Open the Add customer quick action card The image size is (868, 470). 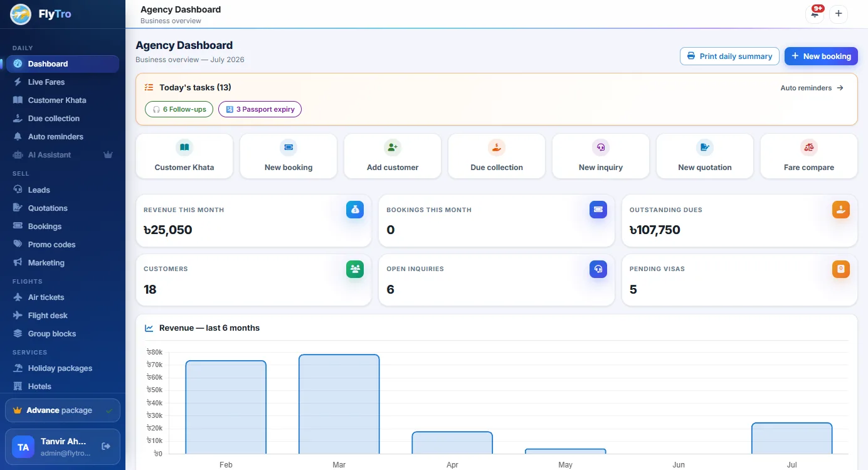[x=393, y=156]
